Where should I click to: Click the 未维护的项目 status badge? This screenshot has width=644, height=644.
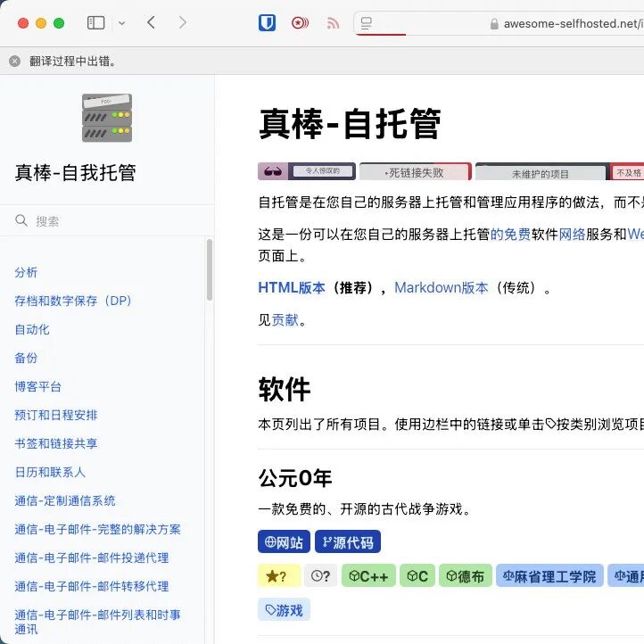[x=541, y=173]
